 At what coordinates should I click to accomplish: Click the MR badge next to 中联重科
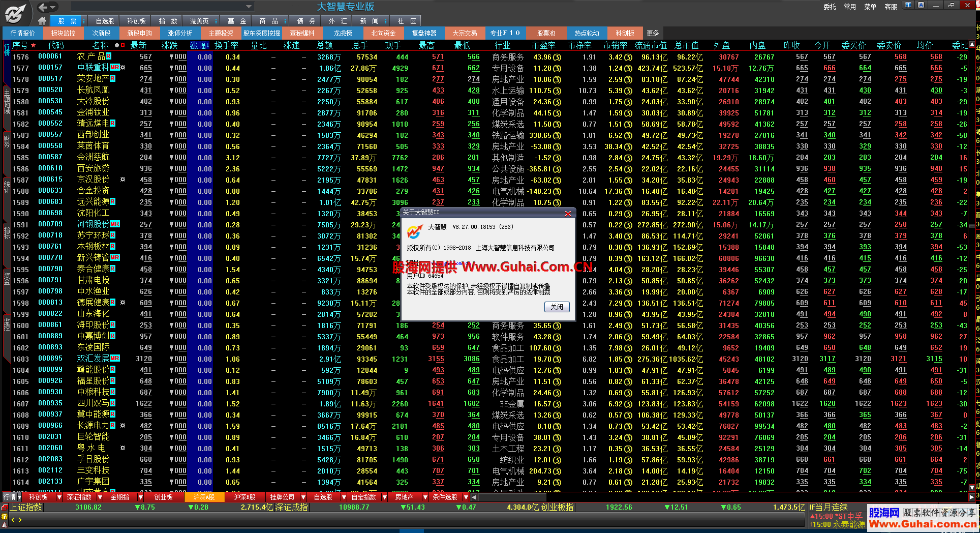(x=114, y=68)
